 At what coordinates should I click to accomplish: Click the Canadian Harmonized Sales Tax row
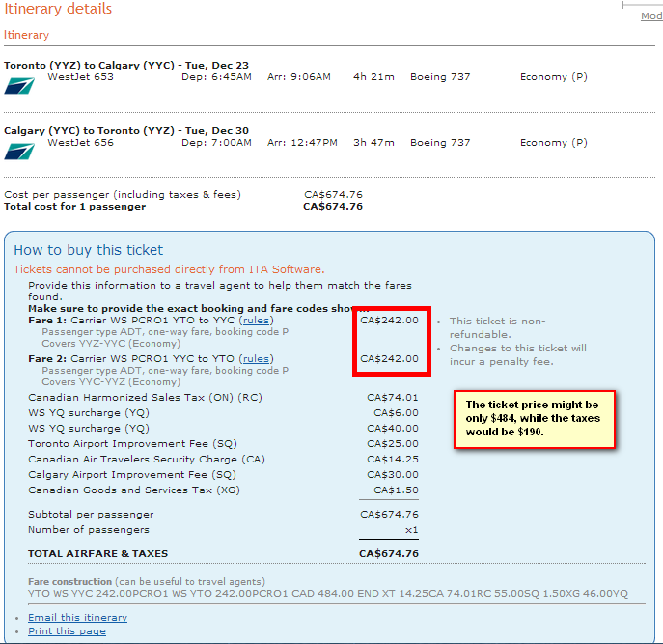coord(223,398)
